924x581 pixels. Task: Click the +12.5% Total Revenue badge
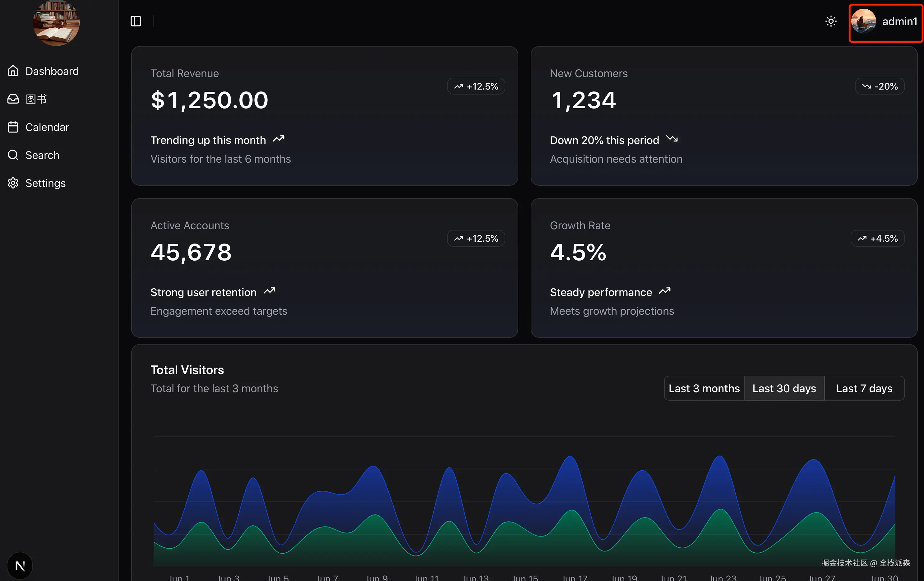point(476,86)
